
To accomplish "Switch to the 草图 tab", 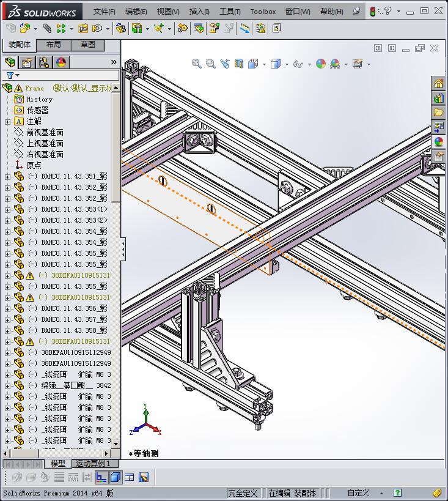I will (88, 45).
